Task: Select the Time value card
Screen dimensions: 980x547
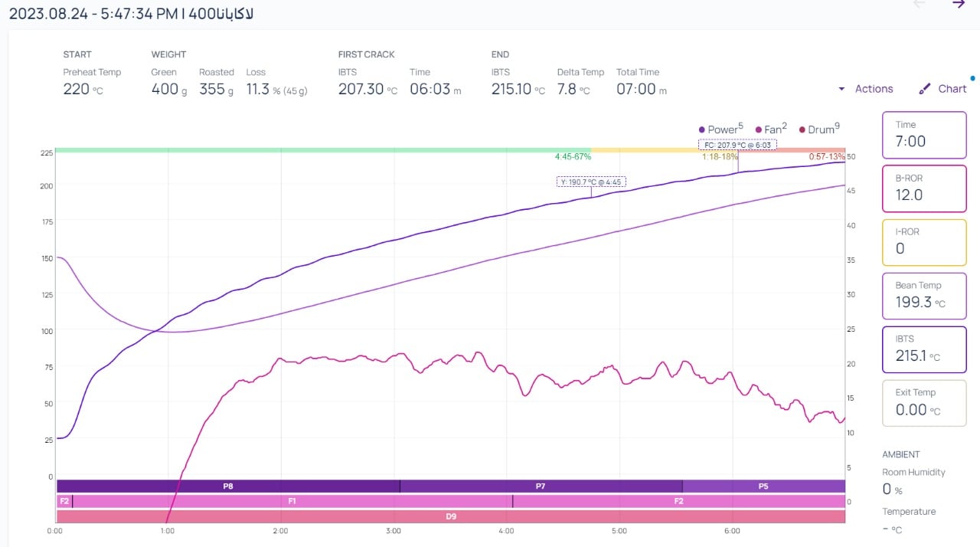Action: coord(924,135)
